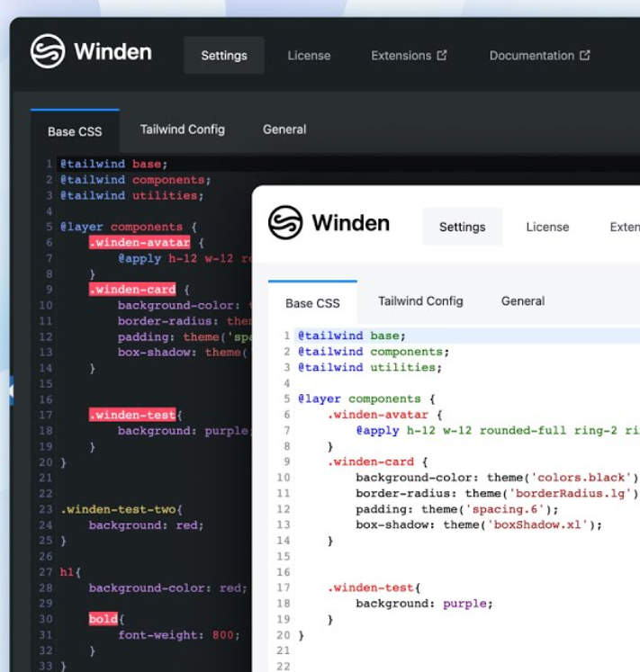Click 'background-color: theme('colors.black')' line in the light editor
The image size is (640, 672).
tap(498, 478)
